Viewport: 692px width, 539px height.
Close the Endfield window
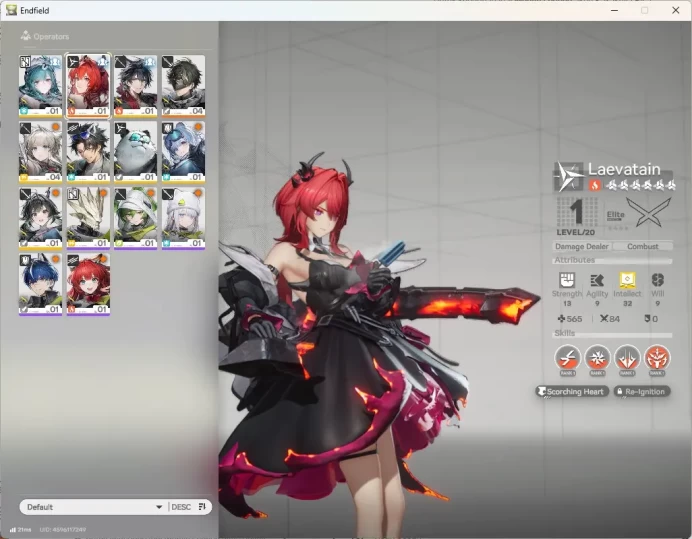tap(675, 10)
